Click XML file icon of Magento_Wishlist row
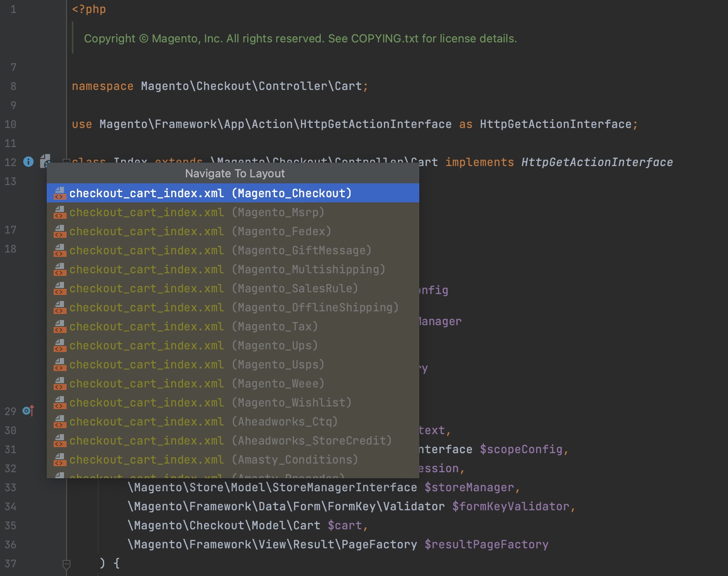The image size is (728, 576). tap(60, 403)
